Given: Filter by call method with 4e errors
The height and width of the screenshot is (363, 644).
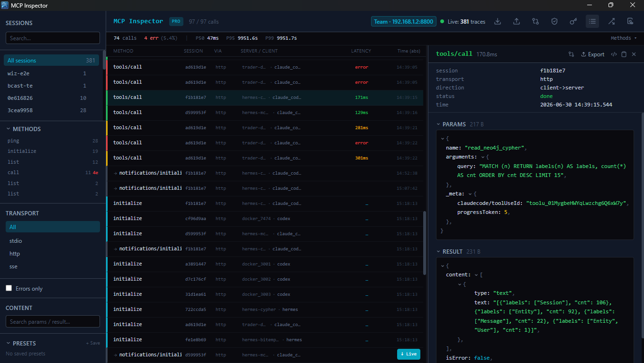Looking at the screenshot, I should coord(53,172).
